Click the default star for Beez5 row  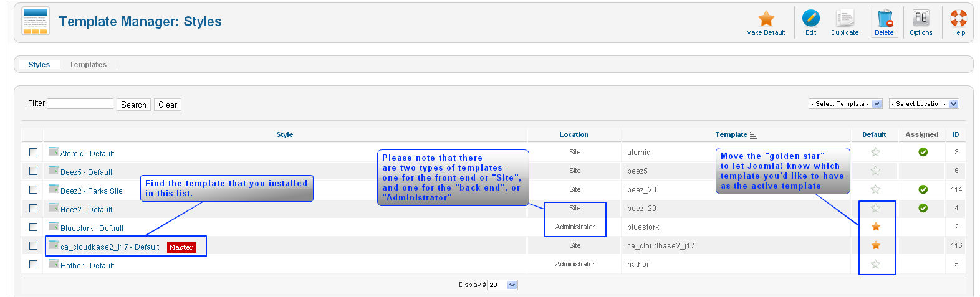coord(875,171)
